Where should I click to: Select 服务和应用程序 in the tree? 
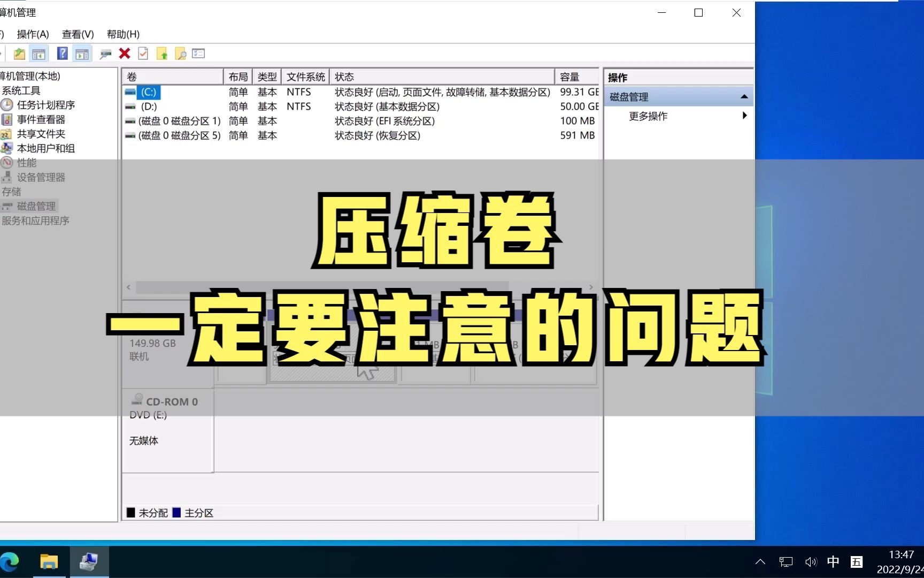pos(35,220)
